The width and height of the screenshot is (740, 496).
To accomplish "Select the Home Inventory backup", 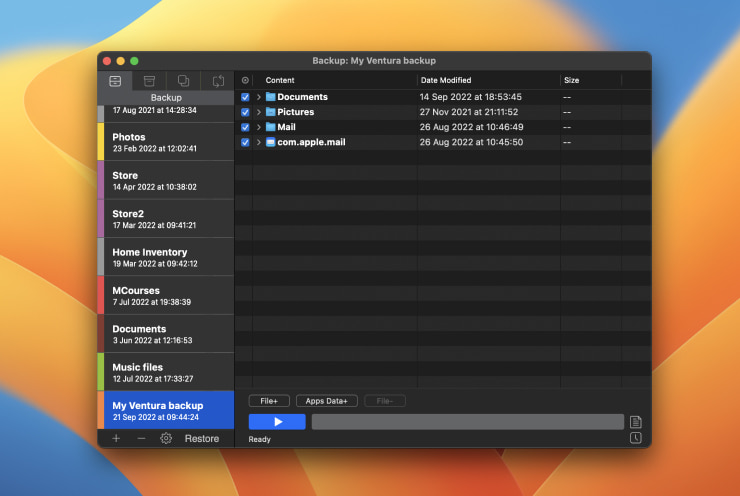I will [x=166, y=257].
